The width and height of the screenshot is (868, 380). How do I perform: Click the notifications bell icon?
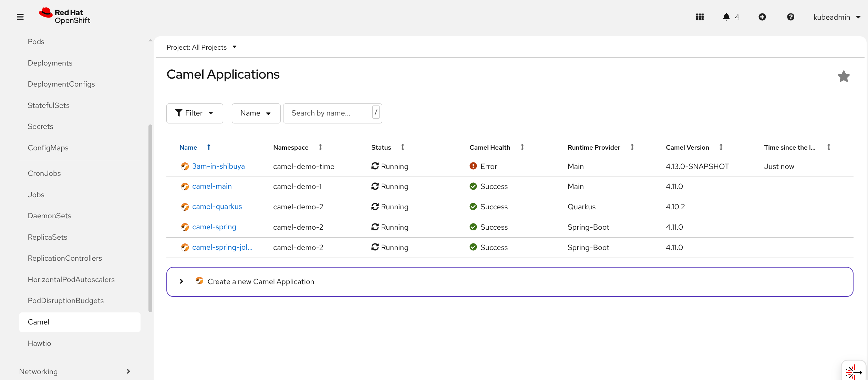tap(726, 17)
